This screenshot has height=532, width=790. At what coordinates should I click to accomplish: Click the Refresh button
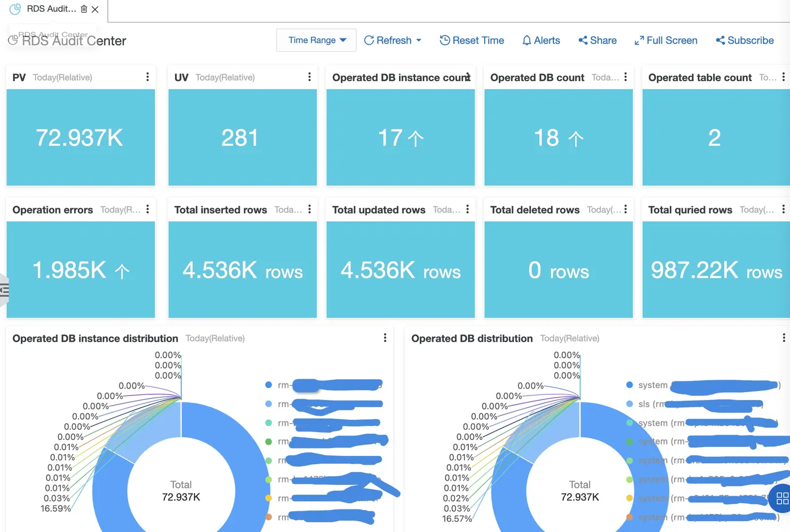(388, 40)
